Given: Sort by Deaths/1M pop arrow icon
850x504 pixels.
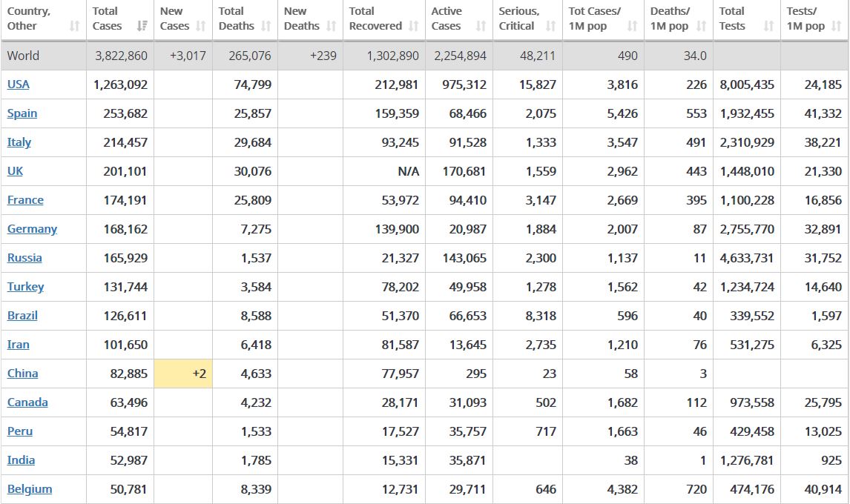Looking at the screenshot, I should point(701,27).
